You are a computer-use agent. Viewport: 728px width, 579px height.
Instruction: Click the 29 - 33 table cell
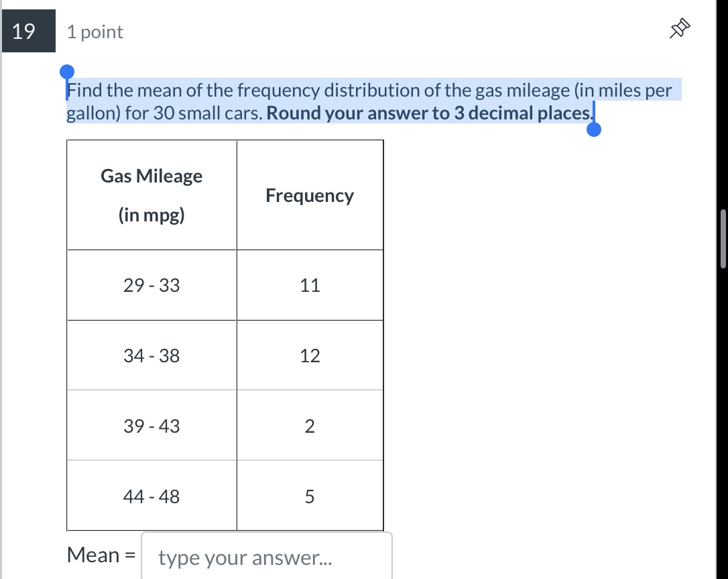click(x=151, y=284)
